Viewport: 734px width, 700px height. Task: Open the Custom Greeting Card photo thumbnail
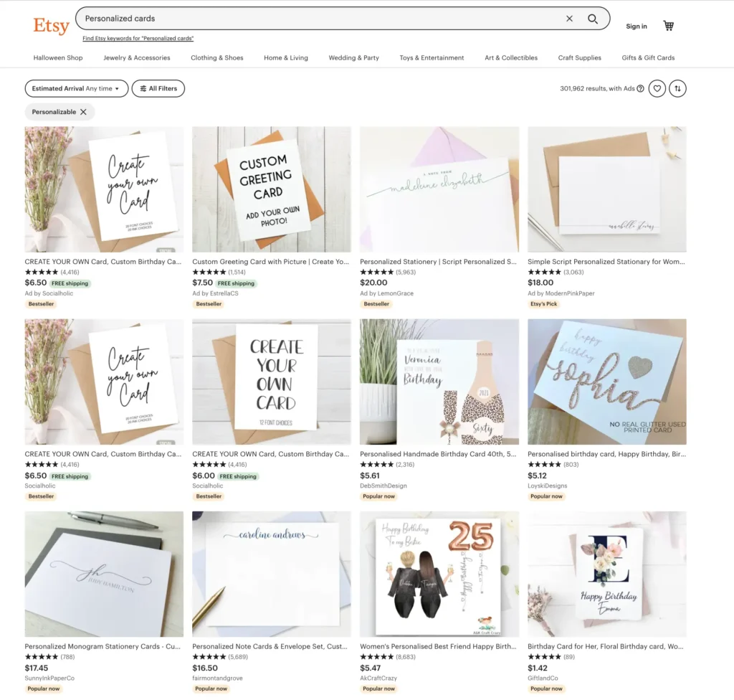pyautogui.click(x=272, y=189)
